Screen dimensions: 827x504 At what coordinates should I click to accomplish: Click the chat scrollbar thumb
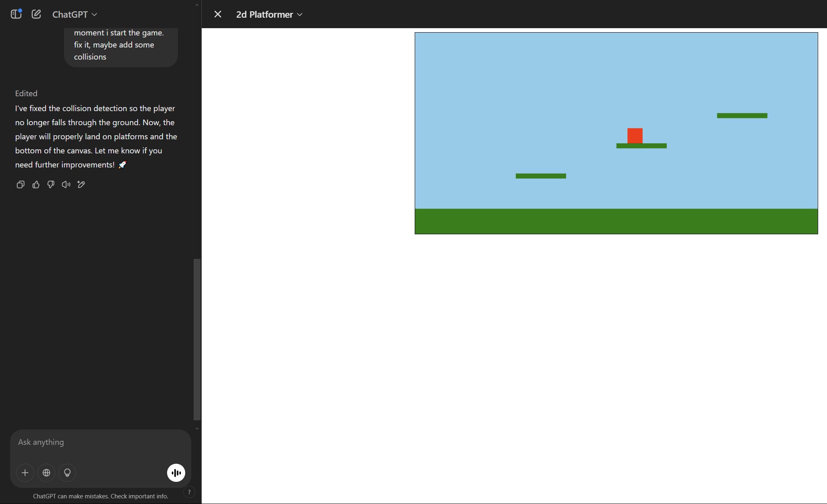click(x=197, y=339)
